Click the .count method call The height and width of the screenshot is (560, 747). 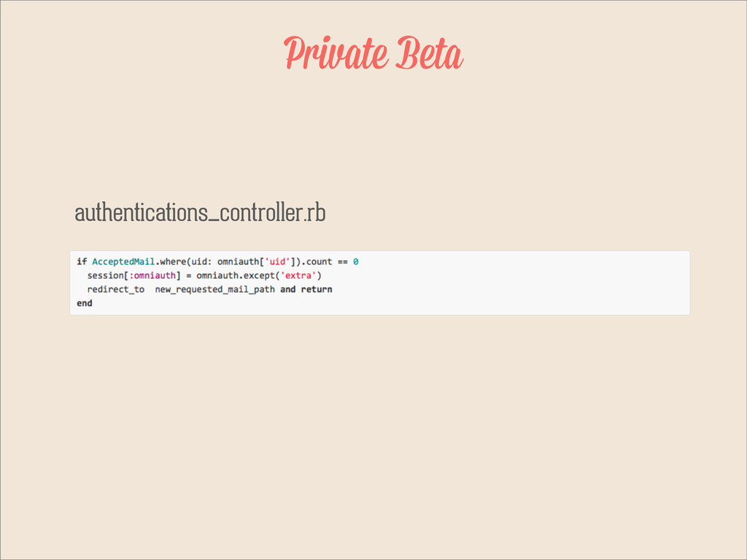click(x=317, y=262)
